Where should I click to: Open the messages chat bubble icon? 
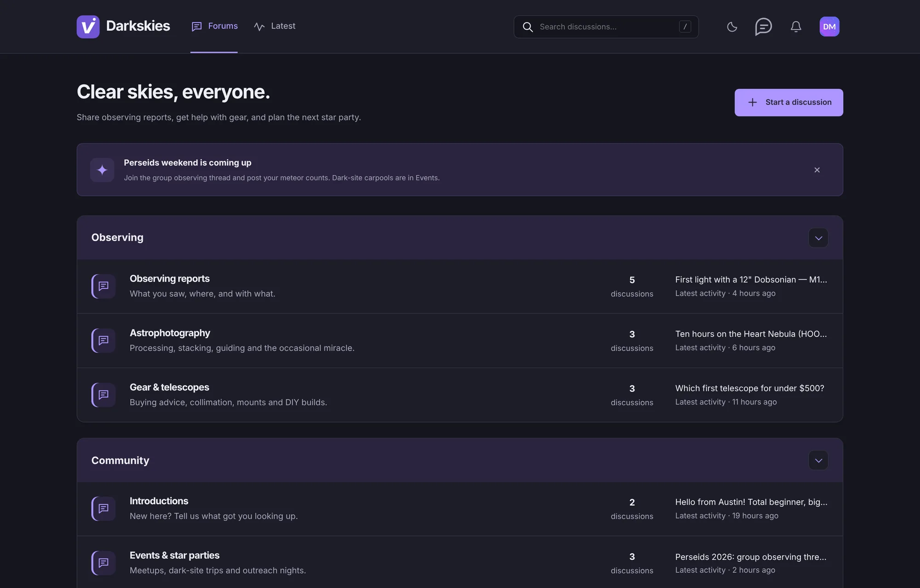click(764, 27)
